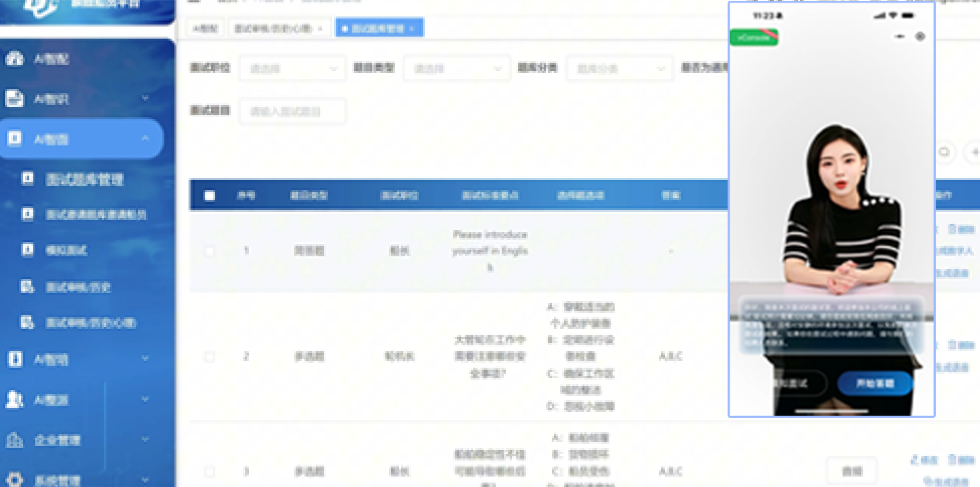Toggle the select-all checkbox in table header
Screen dimensions: 980x487
(x=209, y=196)
